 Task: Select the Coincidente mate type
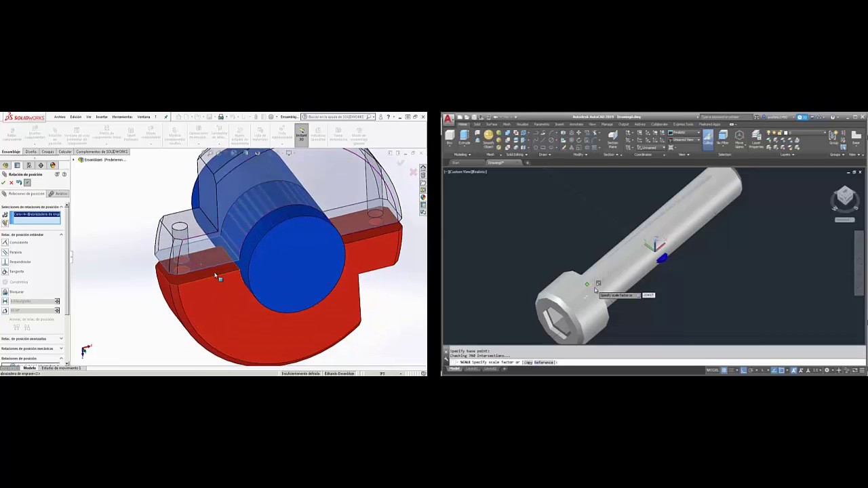tap(16, 243)
